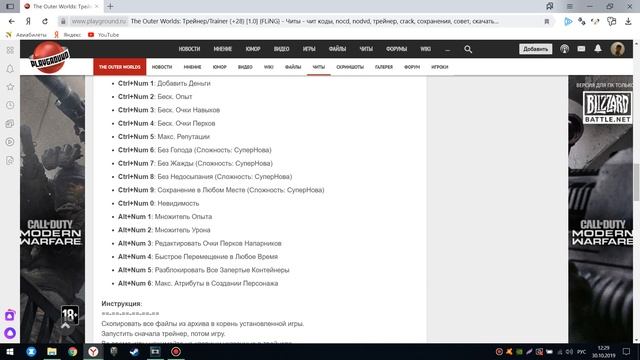The image size is (640, 360).
Task: Open the Windows Start button
Action: pos(10,351)
